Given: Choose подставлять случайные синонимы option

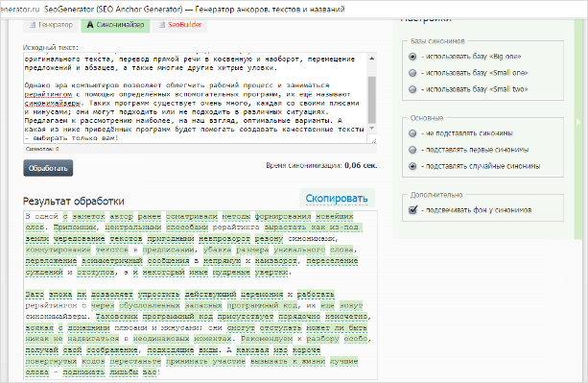Looking at the screenshot, I should 412,166.
